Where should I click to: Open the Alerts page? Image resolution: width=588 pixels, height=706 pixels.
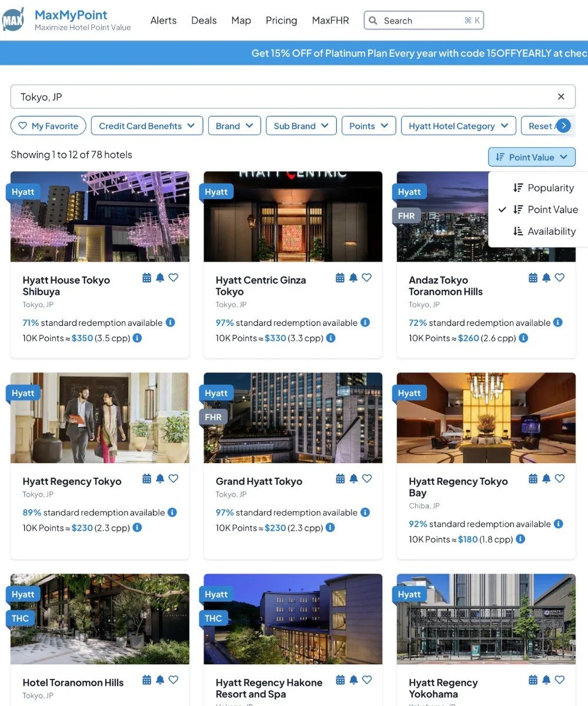pyautogui.click(x=163, y=21)
